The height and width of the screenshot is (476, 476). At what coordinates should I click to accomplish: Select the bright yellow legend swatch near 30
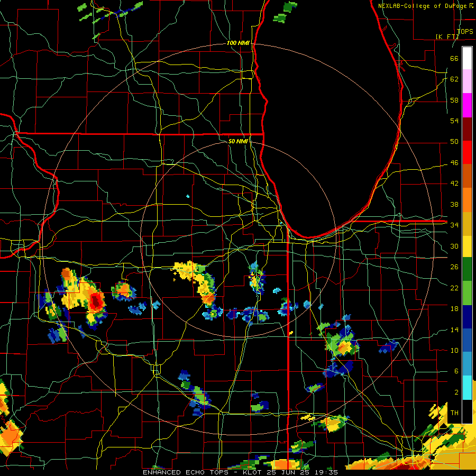coord(467,246)
